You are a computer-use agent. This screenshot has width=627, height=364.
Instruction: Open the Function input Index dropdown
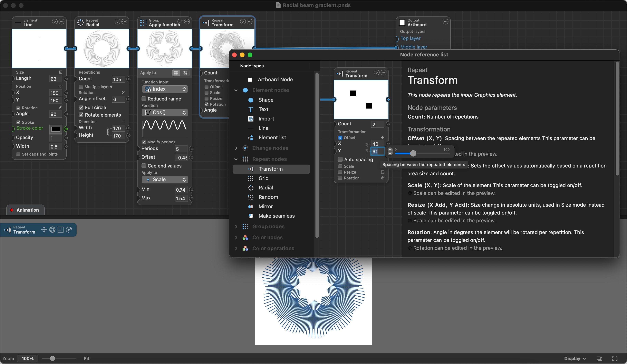165,89
